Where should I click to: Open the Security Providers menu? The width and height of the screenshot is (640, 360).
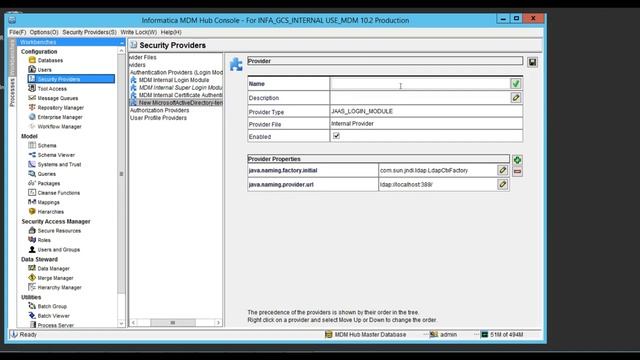click(89, 32)
